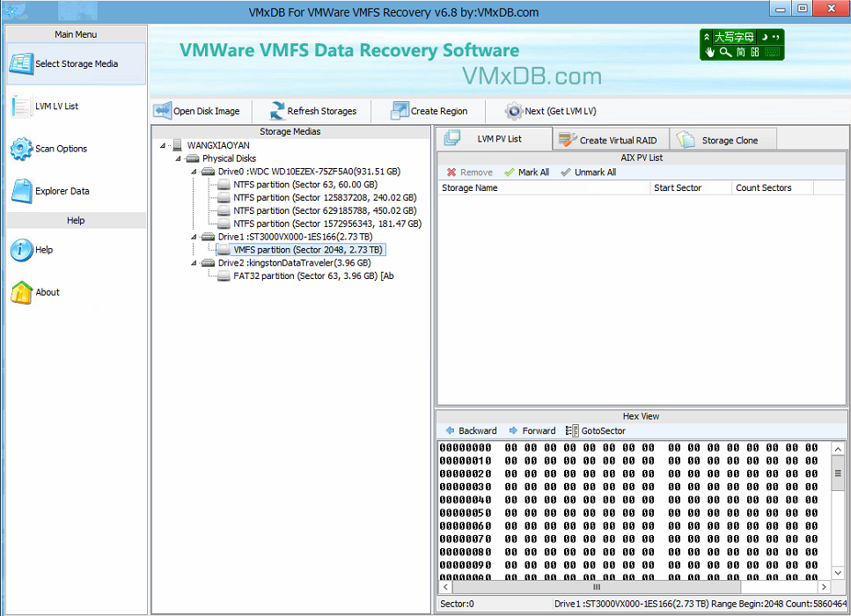Select WANGXIAOYAN computer in the tree
Screen dimensions: 851x616
(x=218, y=145)
